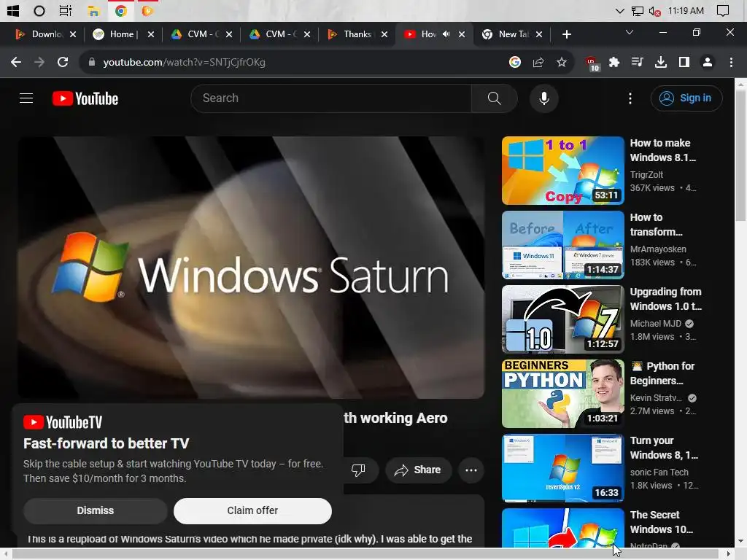This screenshot has height=560, width=747.
Task: Expand hidden system tray icons
Action: [619, 10]
